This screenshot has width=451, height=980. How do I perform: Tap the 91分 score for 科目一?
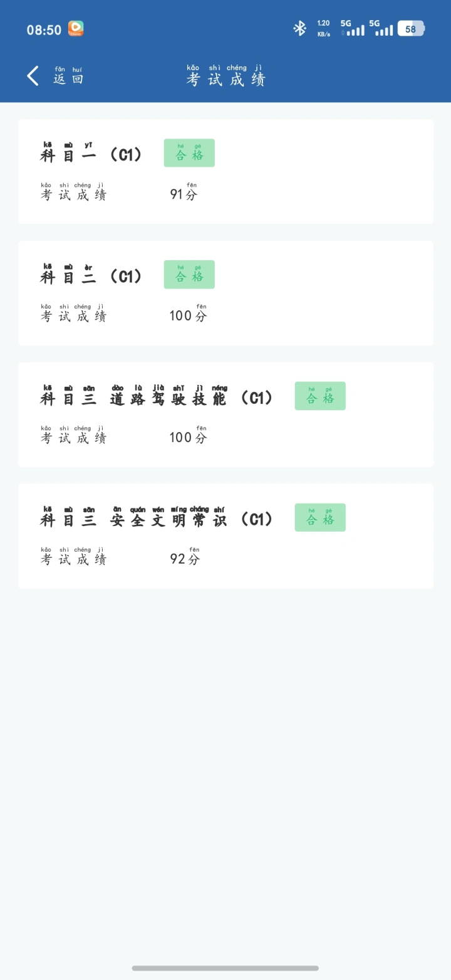(184, 194)
